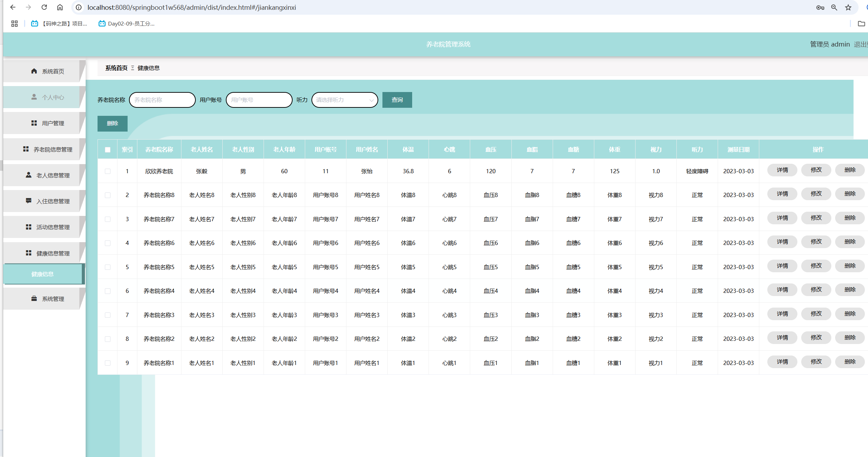Viewport: 868px width, 457px height.
Task: Open the 请选择听力 dropdown
Action: [345, 100]
